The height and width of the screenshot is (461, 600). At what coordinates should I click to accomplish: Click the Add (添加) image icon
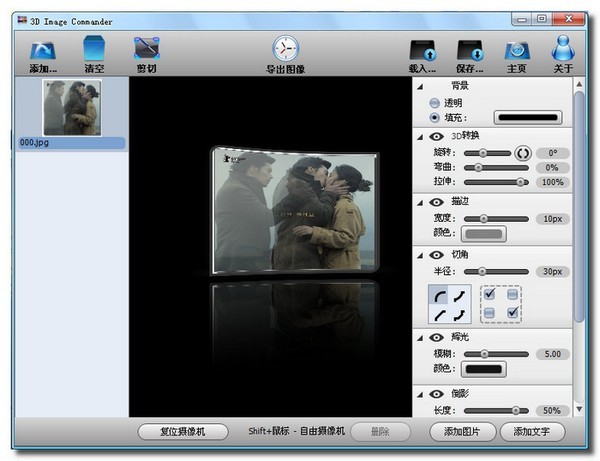coord(43,49)
